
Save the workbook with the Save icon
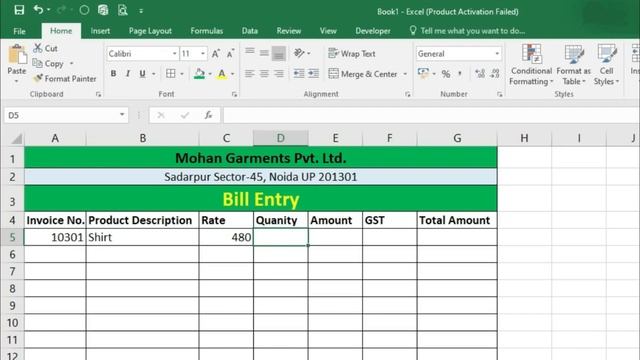click(19, 10)
